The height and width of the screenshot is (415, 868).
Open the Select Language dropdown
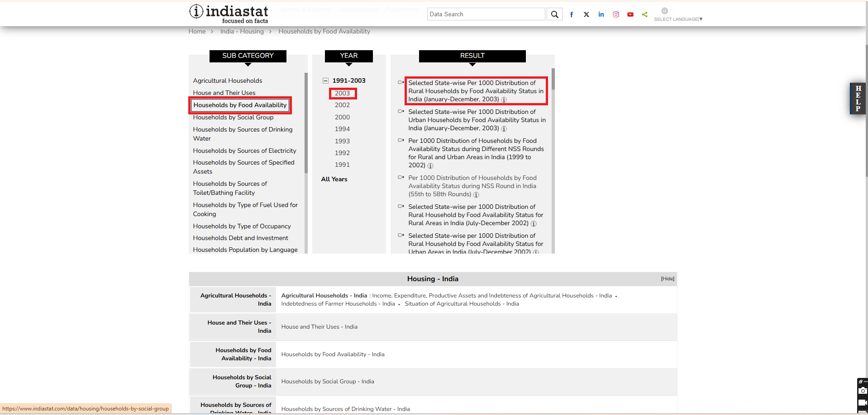pos(677,19)
